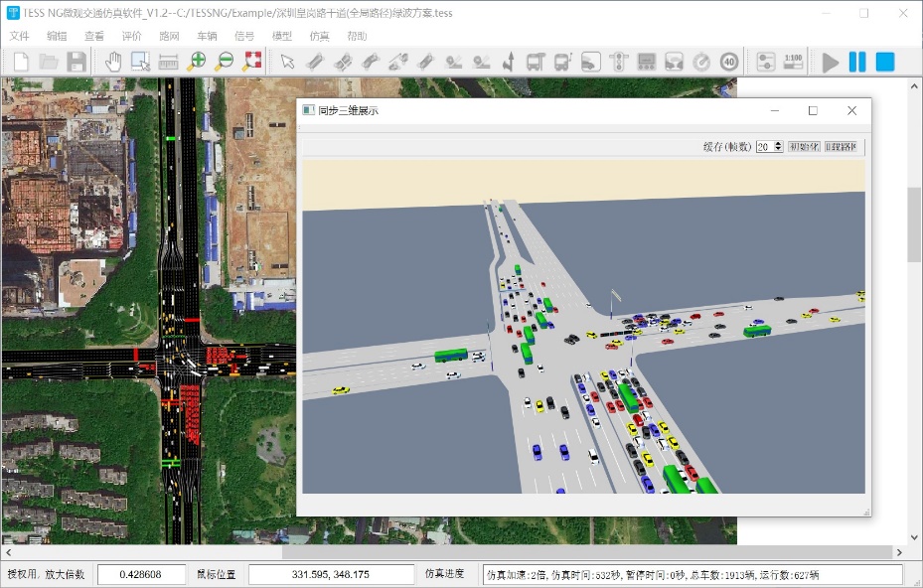
Task: Click the fit-to-view full extent icon
Action: point(252,62)
